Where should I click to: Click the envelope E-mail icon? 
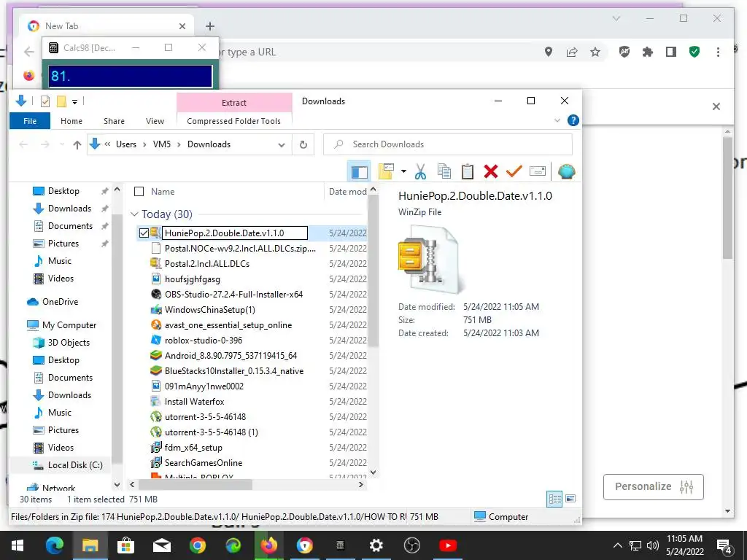(538, 171)
